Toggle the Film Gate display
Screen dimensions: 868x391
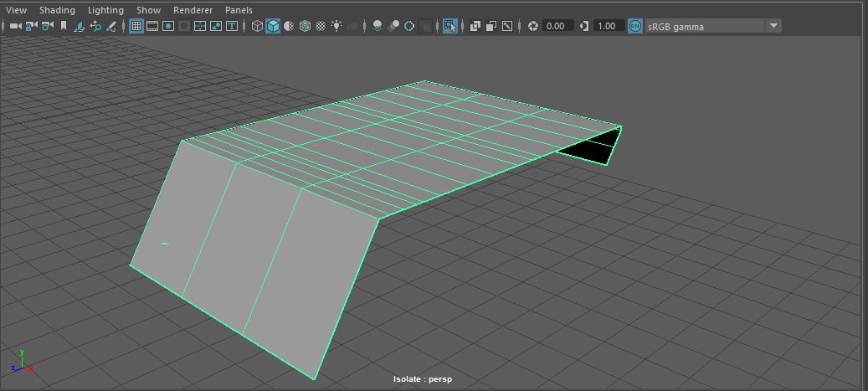click(152, 26)
